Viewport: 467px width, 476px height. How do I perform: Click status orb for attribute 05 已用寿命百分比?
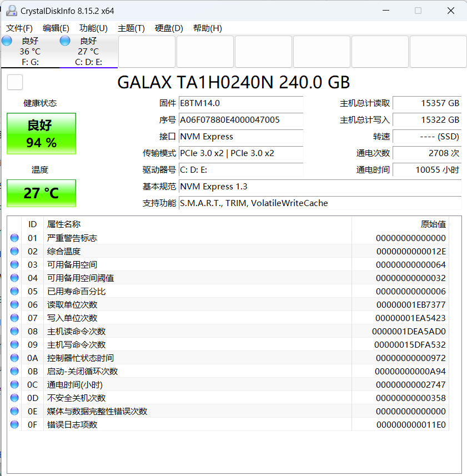pos(14,291)
